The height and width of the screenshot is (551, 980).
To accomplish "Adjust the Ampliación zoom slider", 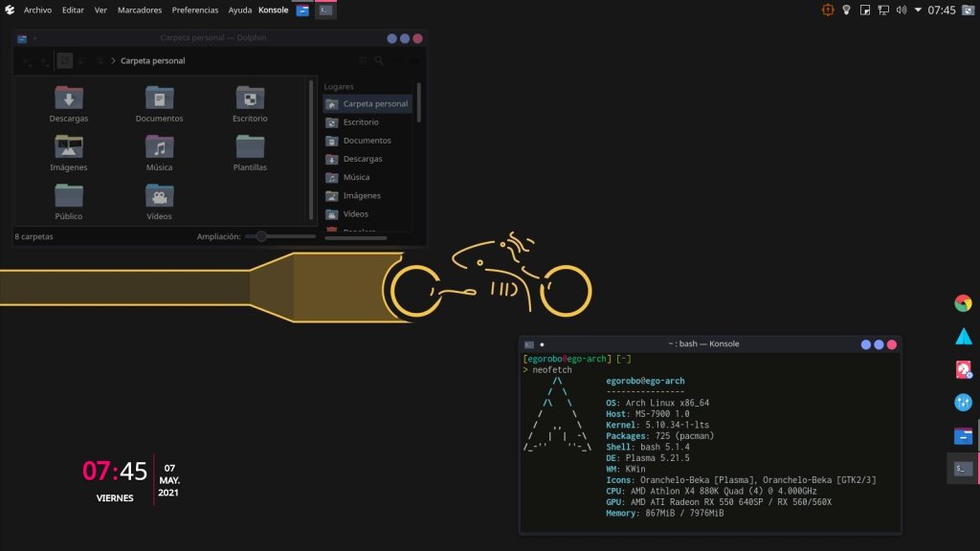I will tap(261, 236).
